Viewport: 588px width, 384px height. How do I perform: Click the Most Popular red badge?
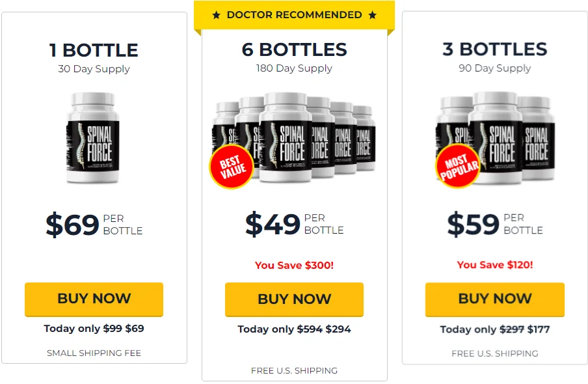pos(458,166)
